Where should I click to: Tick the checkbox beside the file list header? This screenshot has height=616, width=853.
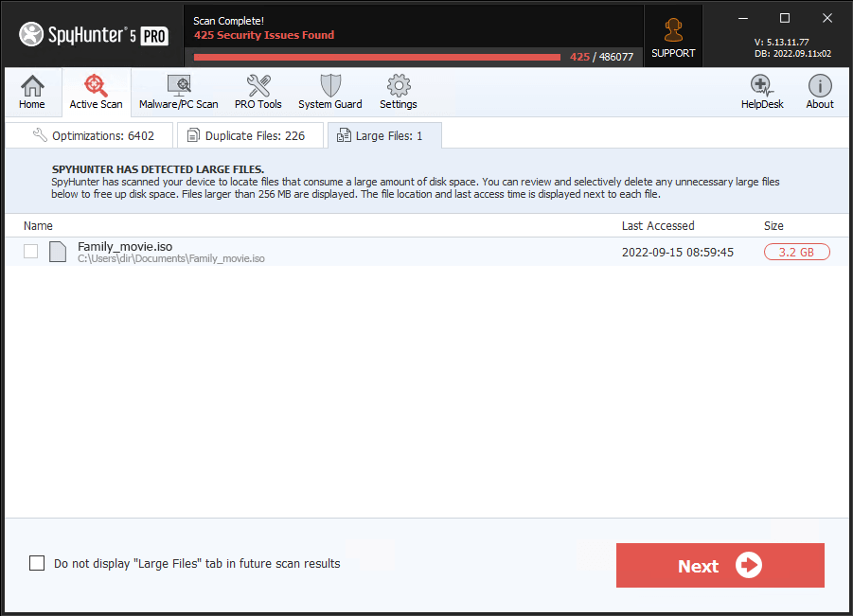click(30, 251)
